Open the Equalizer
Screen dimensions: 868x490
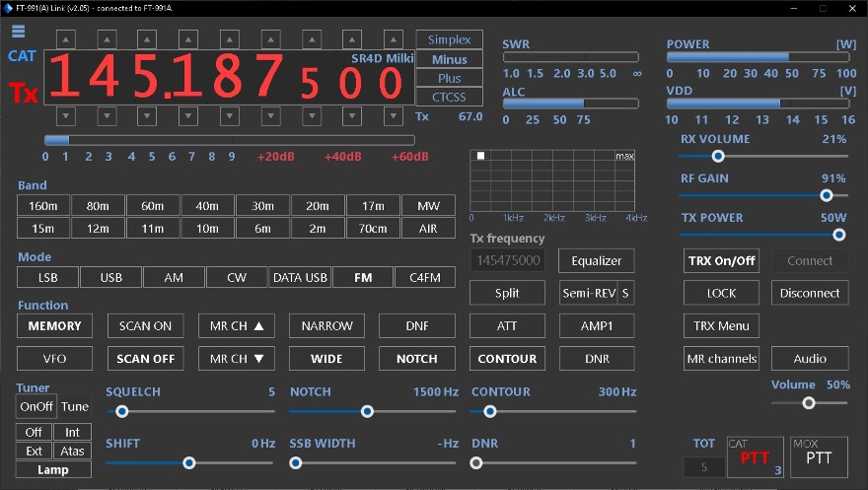(x=596, y=260)
